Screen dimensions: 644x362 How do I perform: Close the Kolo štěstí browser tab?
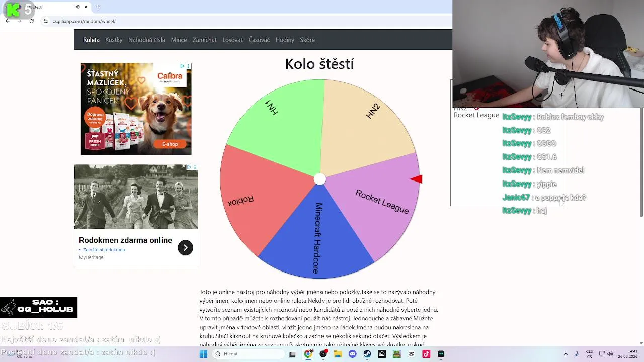tap(86, 7)
